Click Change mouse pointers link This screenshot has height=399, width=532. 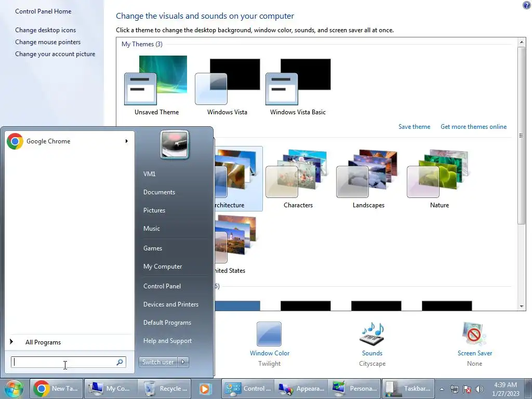[x=48, y=42]
